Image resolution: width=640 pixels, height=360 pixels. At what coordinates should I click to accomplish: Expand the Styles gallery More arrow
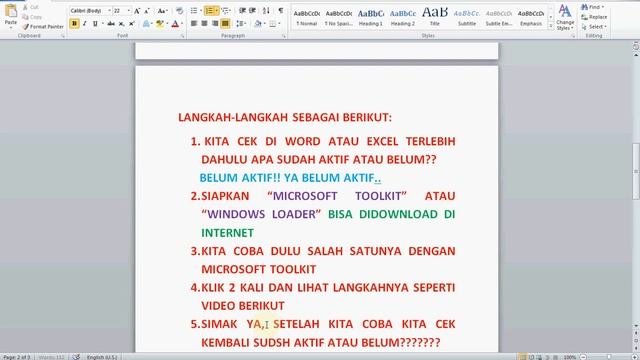click(x=551, y=26)
